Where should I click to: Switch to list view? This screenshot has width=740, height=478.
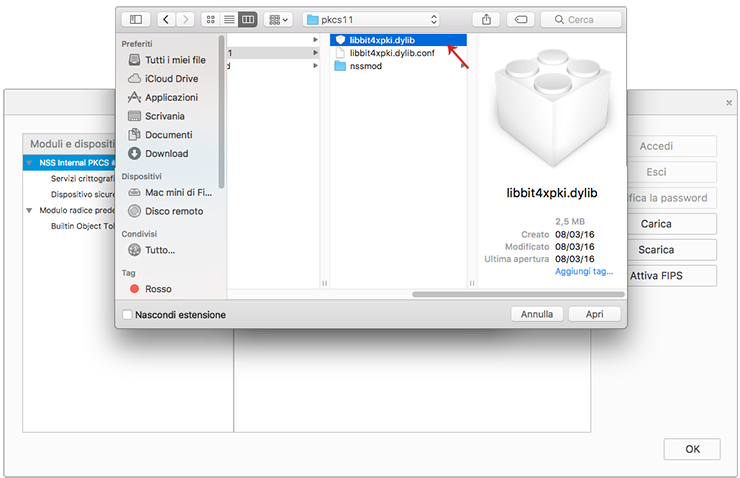tap(229, 19)
